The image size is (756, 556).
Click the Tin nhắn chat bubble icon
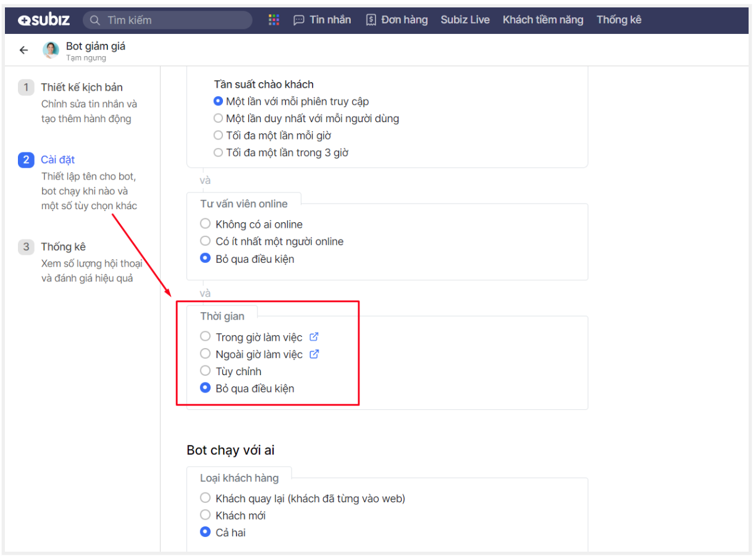point(299,20)
